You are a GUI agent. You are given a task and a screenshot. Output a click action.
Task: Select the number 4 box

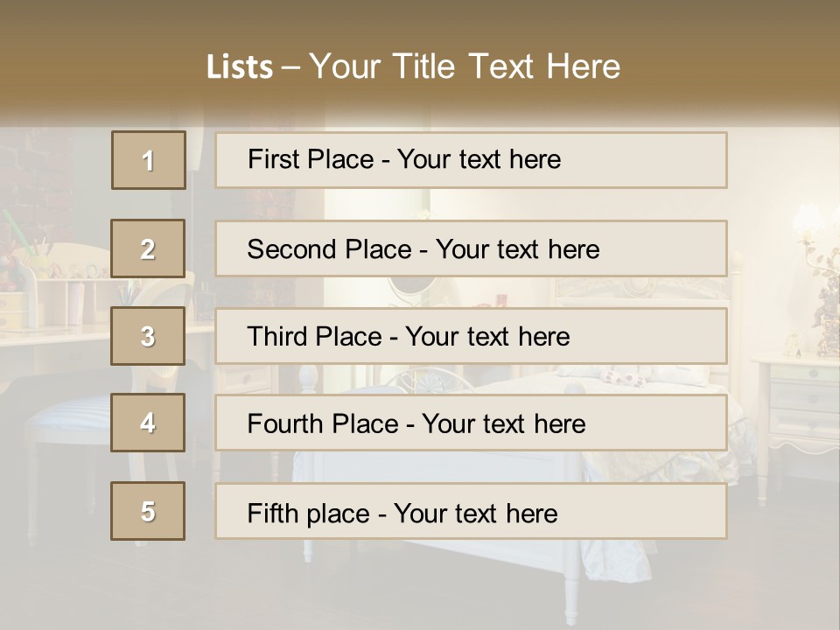[x=148, y=423]
